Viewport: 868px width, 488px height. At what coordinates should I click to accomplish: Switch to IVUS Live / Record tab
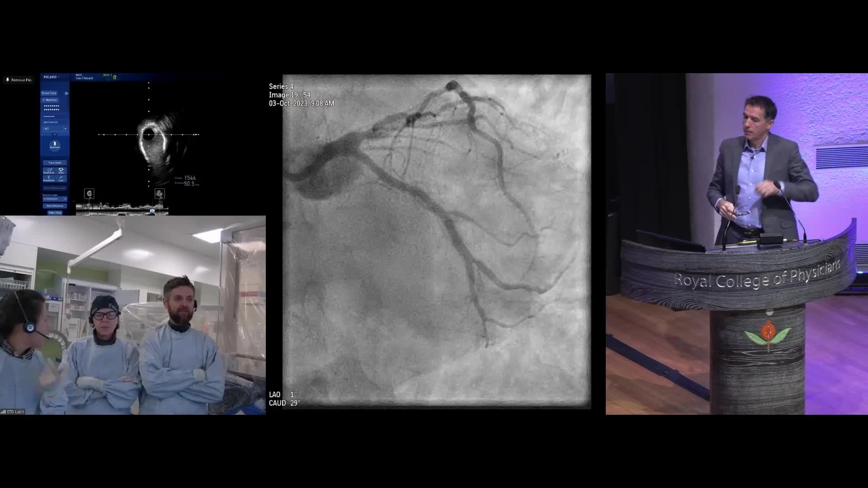[84, 77]
